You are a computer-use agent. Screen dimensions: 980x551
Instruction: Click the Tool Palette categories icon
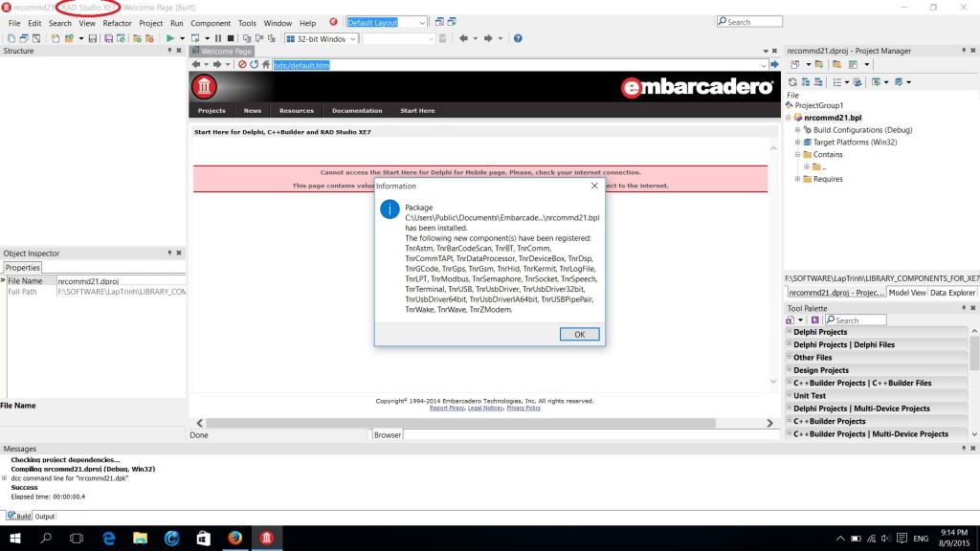pyautogui.click(x=791, y=320)
